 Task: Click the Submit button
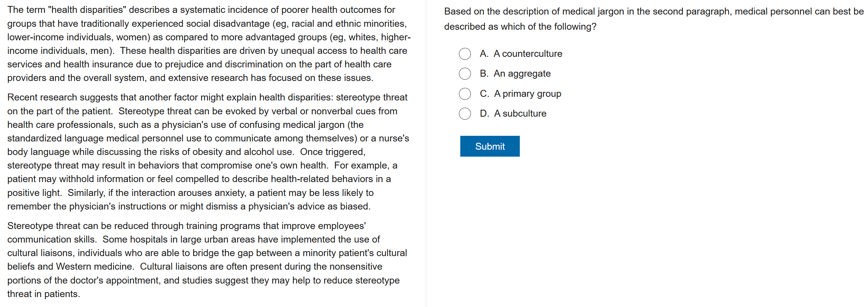pyautogui.click(x=490, y=146)
